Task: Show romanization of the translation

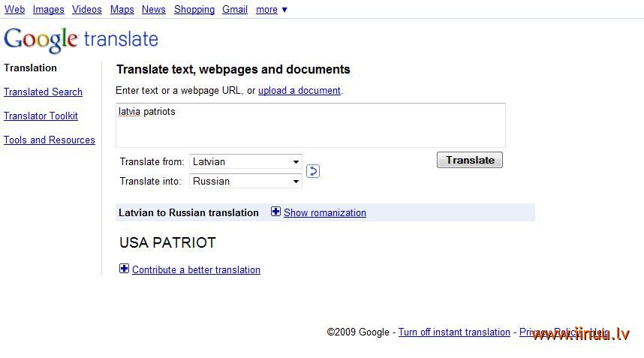Action: point(325,212)
